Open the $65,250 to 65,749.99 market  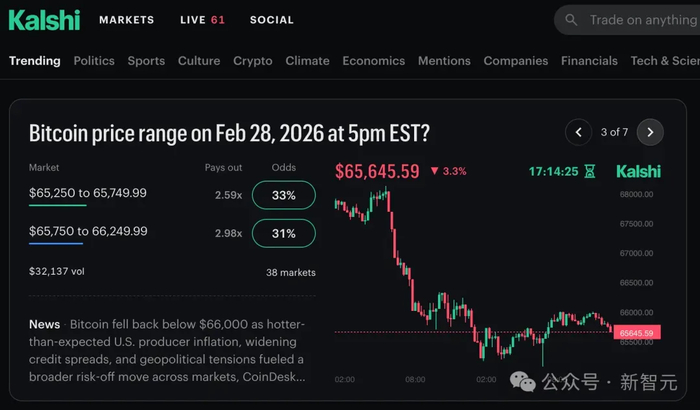[x=88, y=193]
